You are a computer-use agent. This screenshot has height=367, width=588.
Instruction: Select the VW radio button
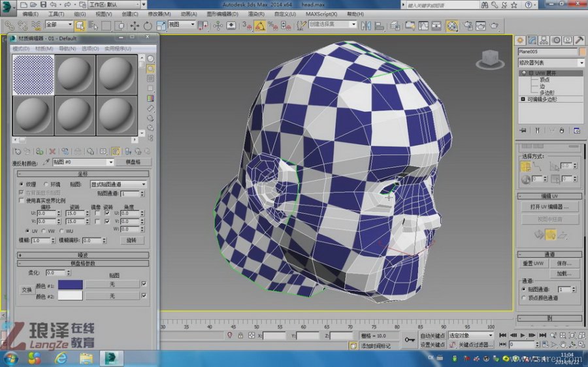point(44,231)
